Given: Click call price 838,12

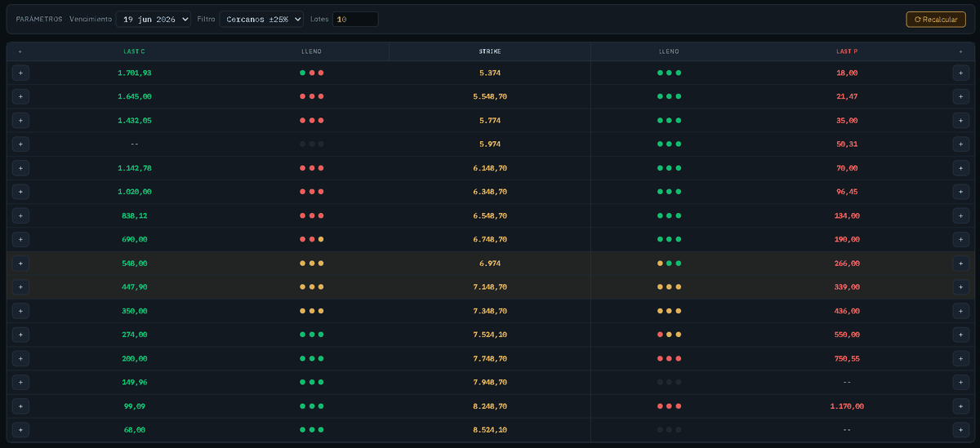Looking at the screenshot, I should point(134,215).
